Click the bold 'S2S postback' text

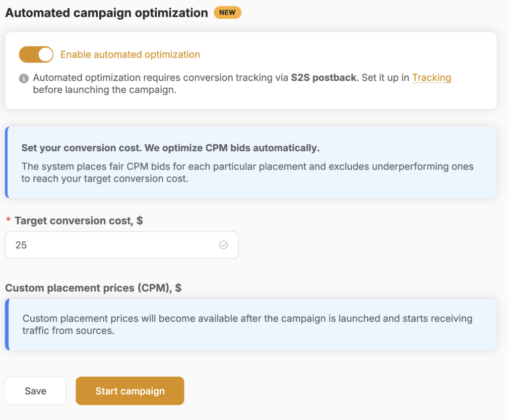[x=323, y=78]
